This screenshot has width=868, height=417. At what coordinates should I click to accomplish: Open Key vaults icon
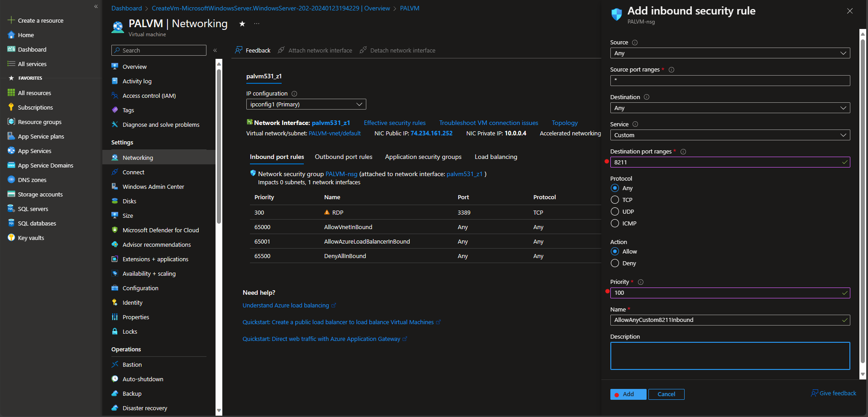pyautogui.click(x=11, y=238)
